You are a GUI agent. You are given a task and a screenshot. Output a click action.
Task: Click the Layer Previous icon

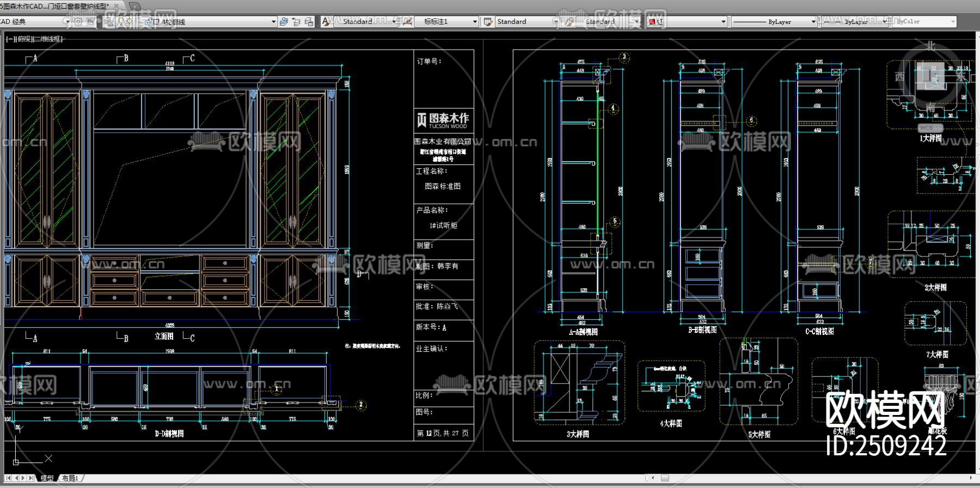pos(296,22)
